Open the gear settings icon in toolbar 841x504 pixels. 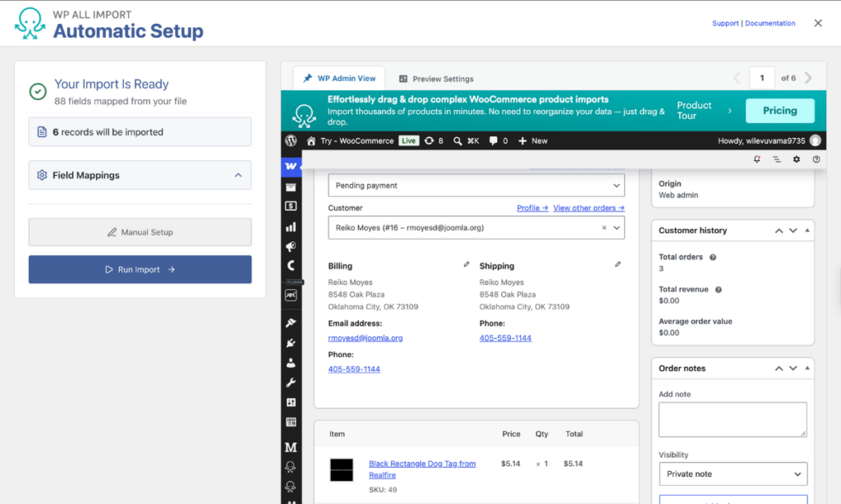point(797,159)
